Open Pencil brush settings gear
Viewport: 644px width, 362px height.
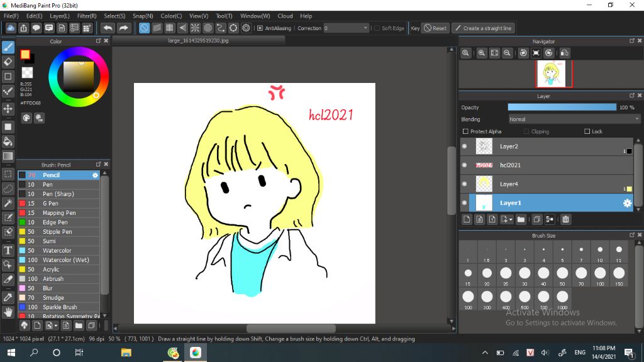tap(96, 175)
